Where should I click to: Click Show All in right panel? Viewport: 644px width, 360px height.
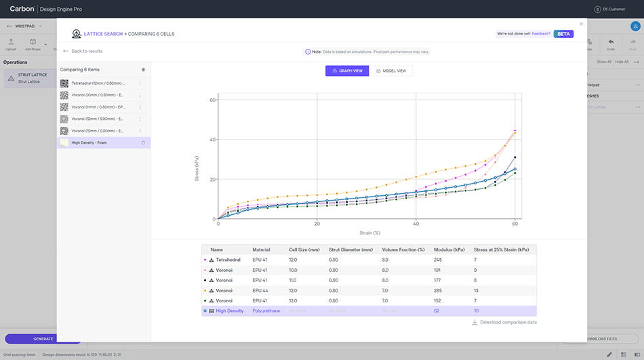tap(604, 62)
